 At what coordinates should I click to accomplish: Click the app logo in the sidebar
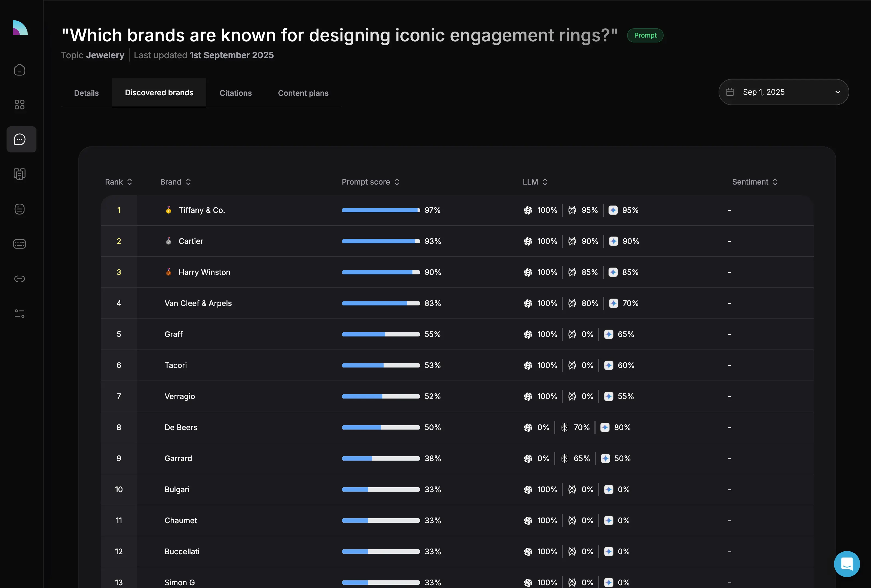20,27
